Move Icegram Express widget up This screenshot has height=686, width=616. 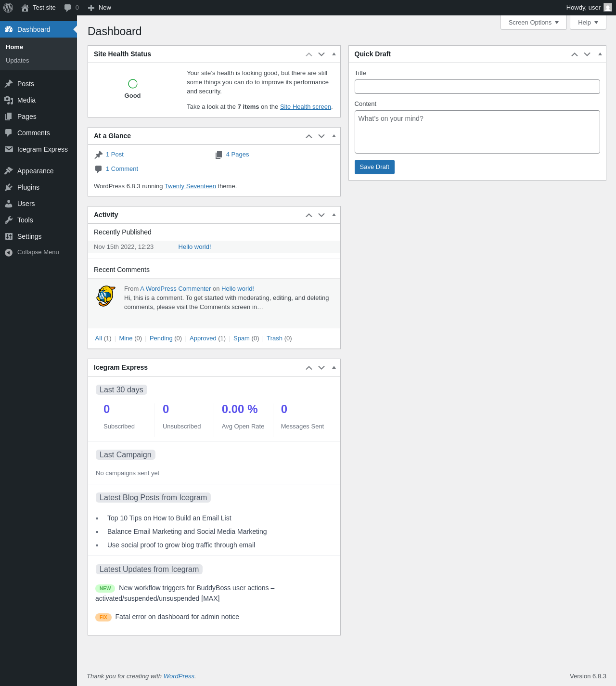[309, 368]
